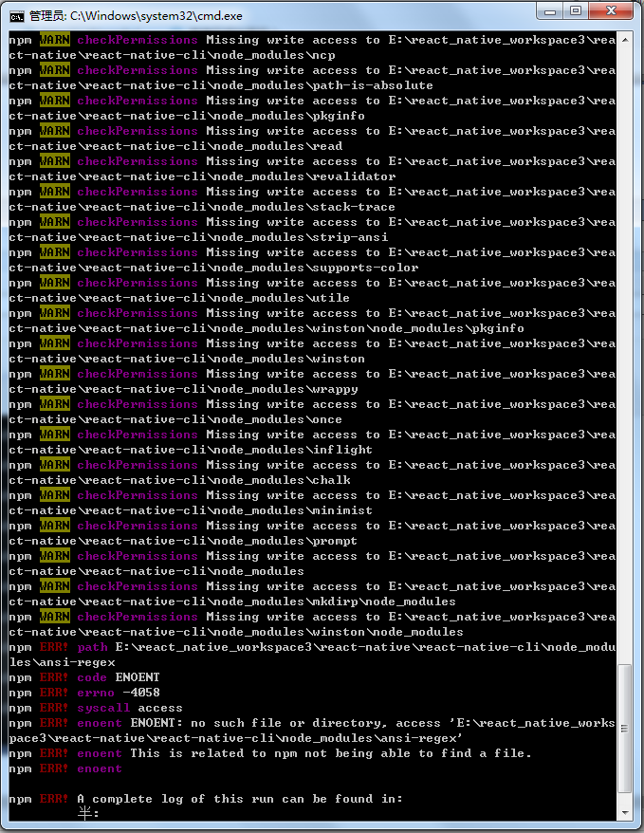Click the path ending in supports-color
Viewport: 644px width, 833px height.
[213, 268]
